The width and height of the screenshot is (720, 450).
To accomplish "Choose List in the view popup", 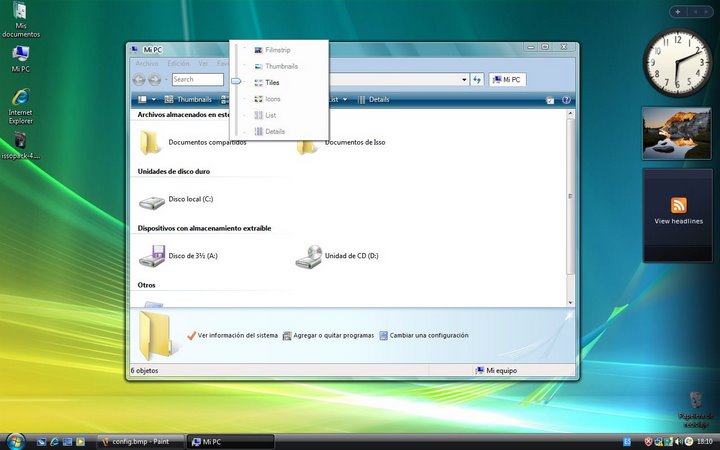I will coord(265,115).
